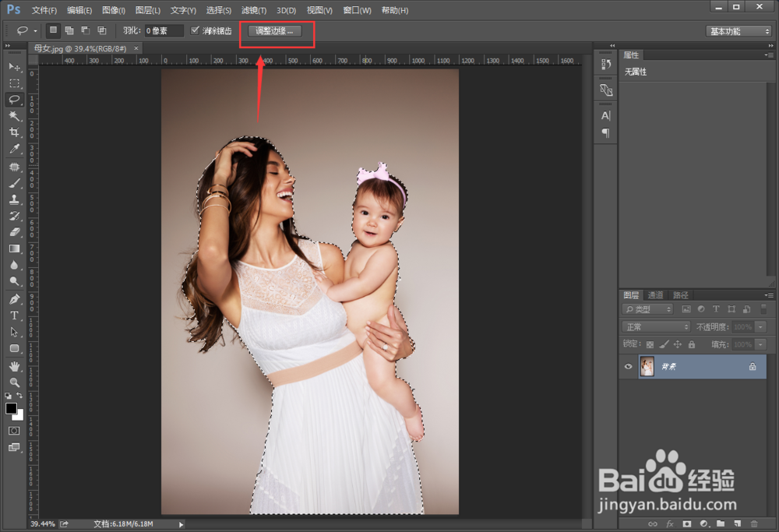
Task: Select the Zoom tool
Action: (x=14, y=382)
